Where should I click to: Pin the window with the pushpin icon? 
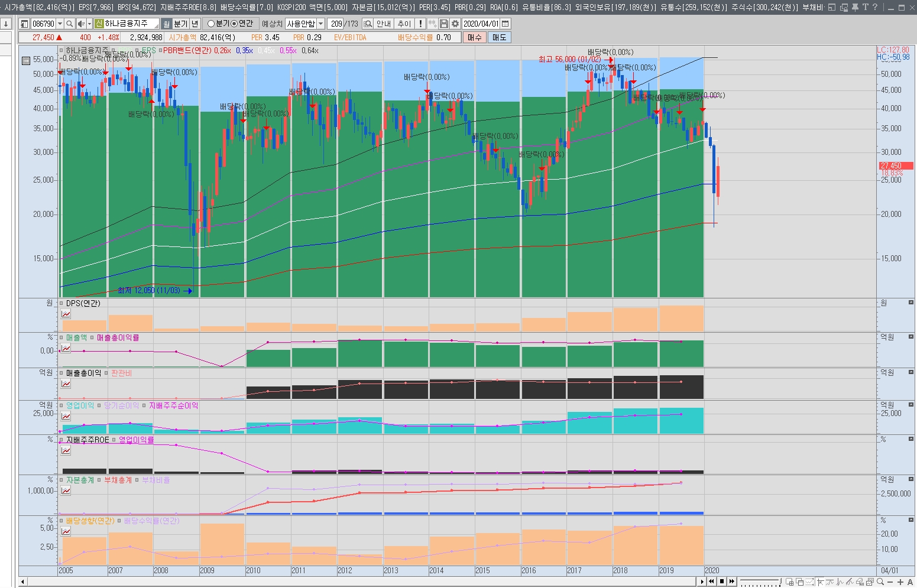point(855,7)
